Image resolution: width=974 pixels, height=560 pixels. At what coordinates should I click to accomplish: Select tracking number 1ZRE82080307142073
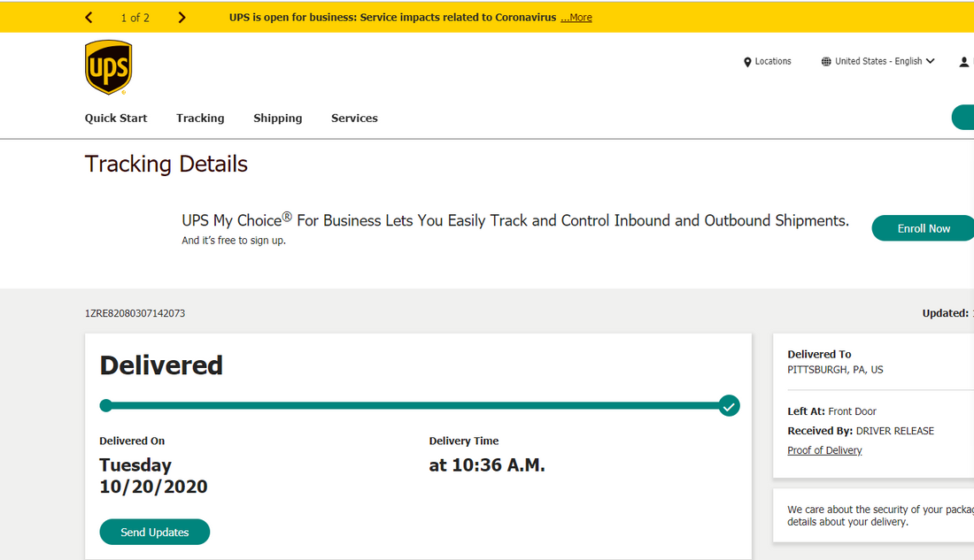point(135,313)
